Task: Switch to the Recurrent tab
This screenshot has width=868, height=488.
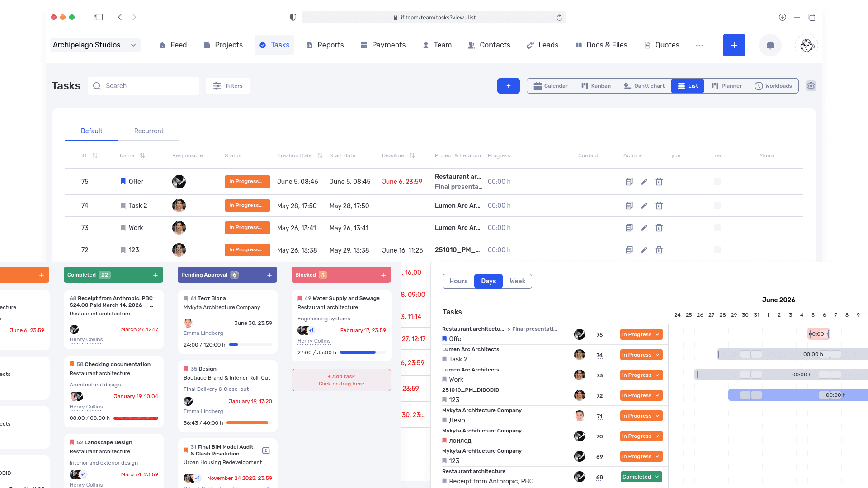Action: tap(149, 131)
